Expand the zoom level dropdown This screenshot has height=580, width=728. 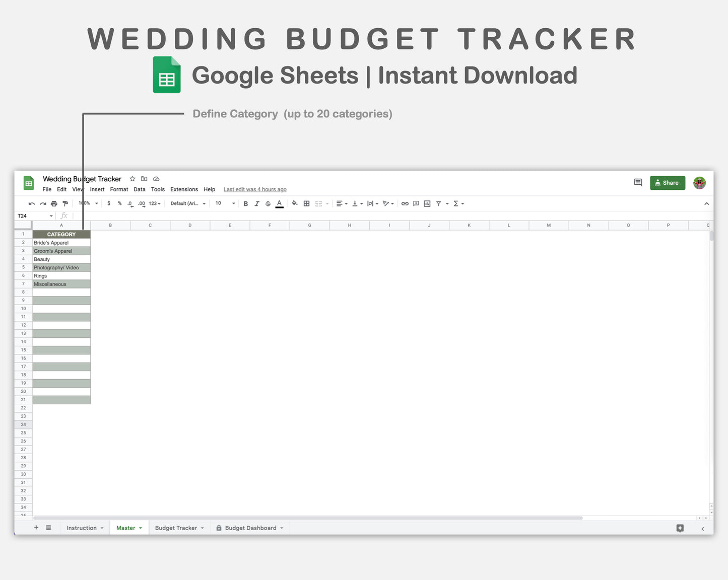click(x=87, y=203)
